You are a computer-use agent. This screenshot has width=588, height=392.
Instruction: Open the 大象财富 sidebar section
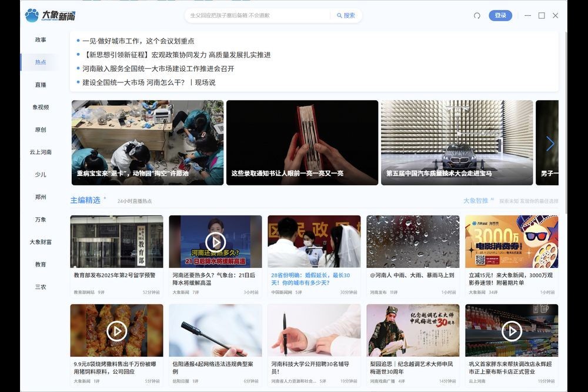coord(41,242)
